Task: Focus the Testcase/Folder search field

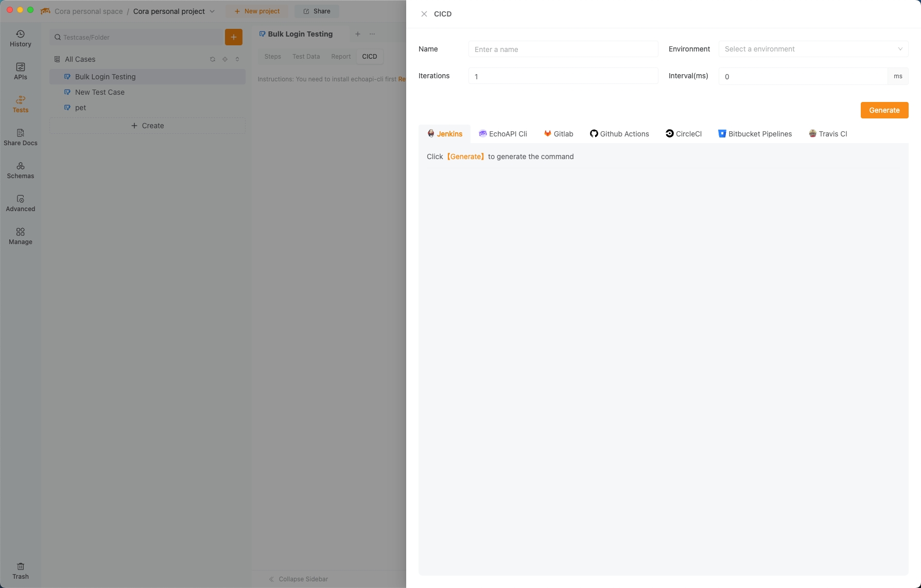Action: click(136, 37)
